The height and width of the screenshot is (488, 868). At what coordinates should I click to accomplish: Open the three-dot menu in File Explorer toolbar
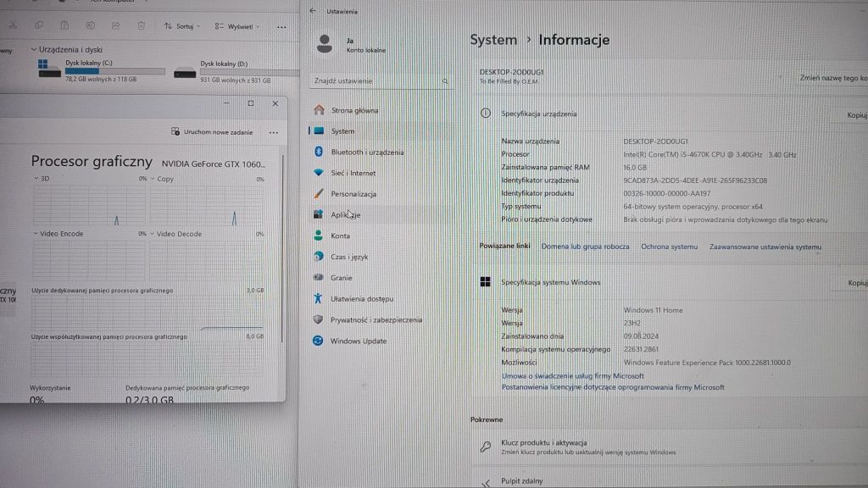click(x=281, y=26)
